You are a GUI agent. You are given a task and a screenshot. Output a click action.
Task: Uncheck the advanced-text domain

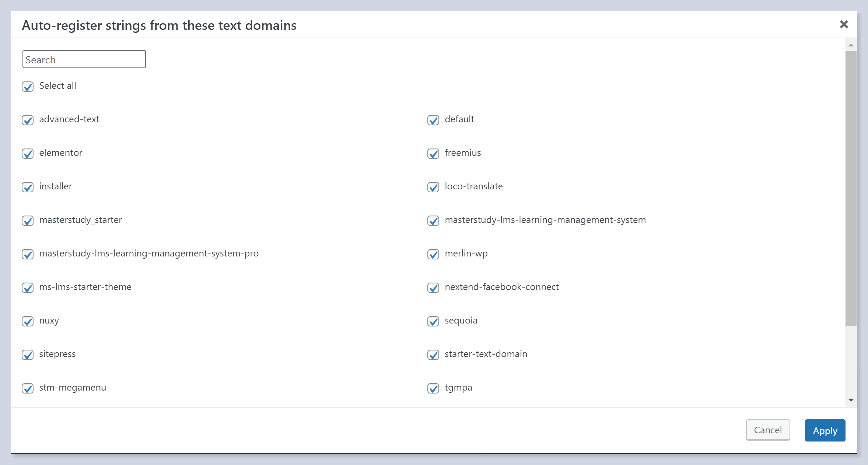pos(28,120)
